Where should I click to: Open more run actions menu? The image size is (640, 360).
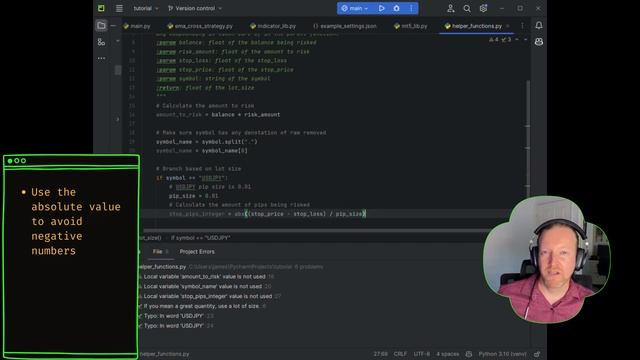tap(411, 8)
